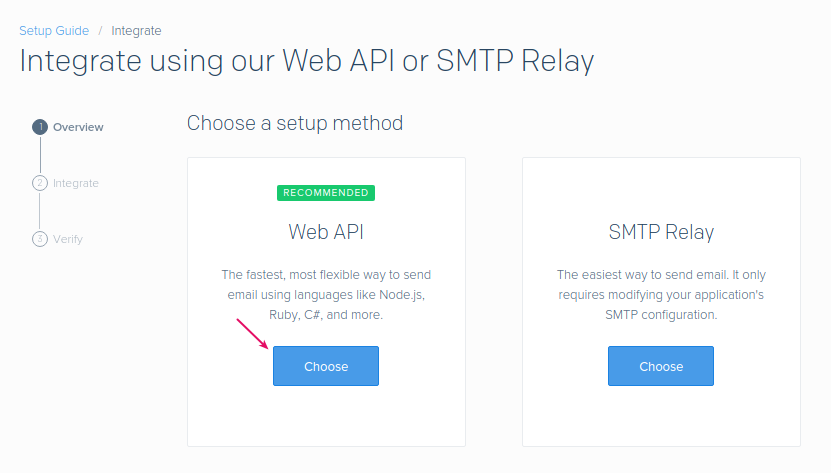Click the SMTP Relay description text
The image size is (831, 473).
pyautogui.click(x=661, y=294)
